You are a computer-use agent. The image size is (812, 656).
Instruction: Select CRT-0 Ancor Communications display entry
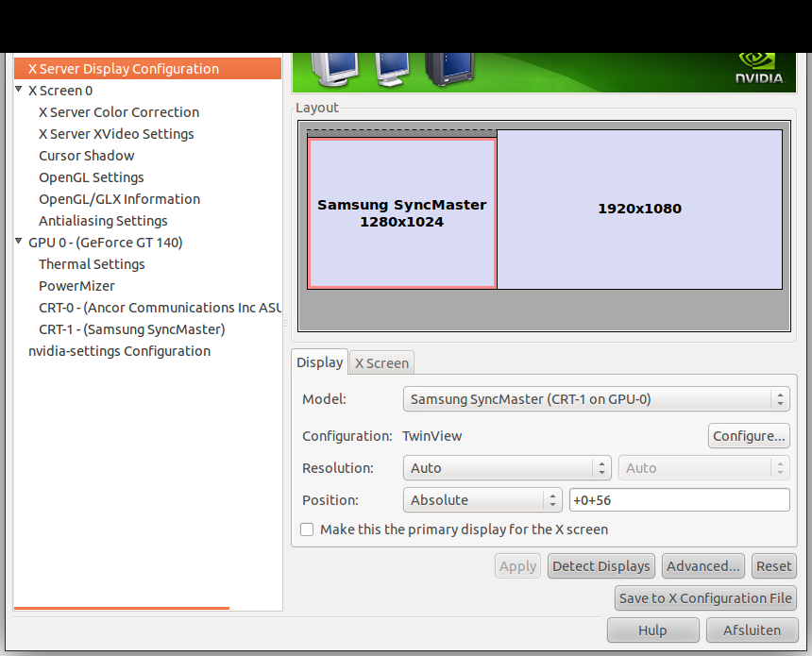point(160,308)
